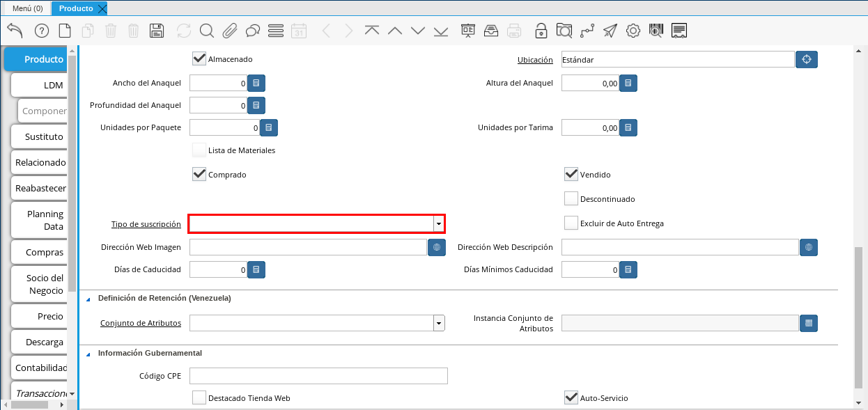Toggle grid view with stacked lines icon
Image resolution: width=868 pixels, height=410 pixels.
(x=276, y=31)
